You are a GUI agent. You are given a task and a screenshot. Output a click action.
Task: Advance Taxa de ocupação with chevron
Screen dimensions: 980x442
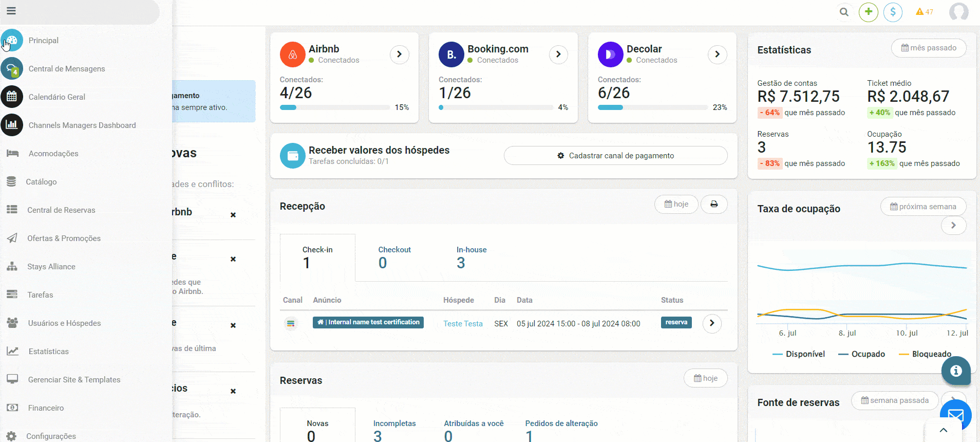pos(954,225)
